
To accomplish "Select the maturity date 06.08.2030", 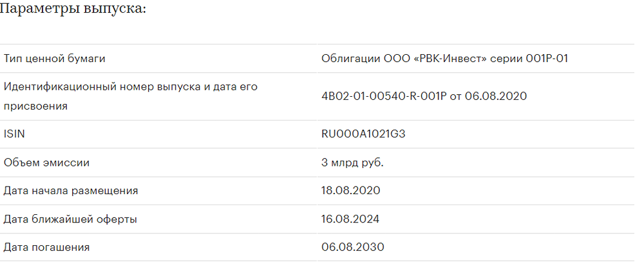I will [353, 247].
